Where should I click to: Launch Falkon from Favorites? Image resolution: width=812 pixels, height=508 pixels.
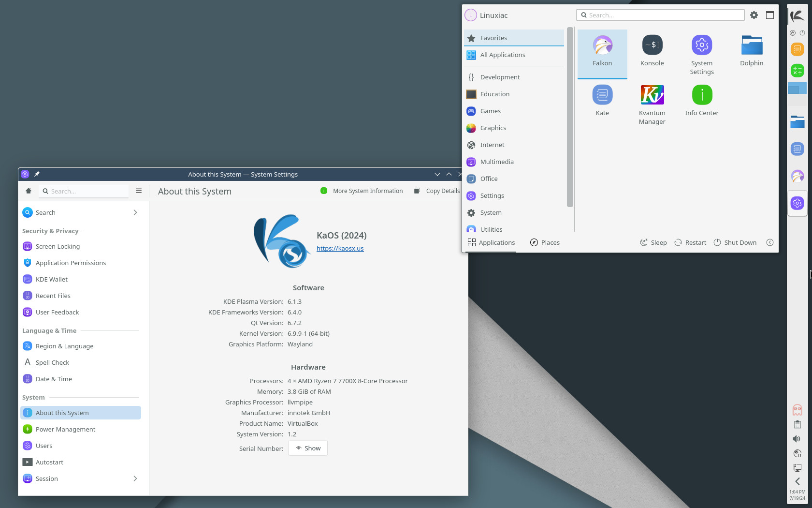click(602, 54)
